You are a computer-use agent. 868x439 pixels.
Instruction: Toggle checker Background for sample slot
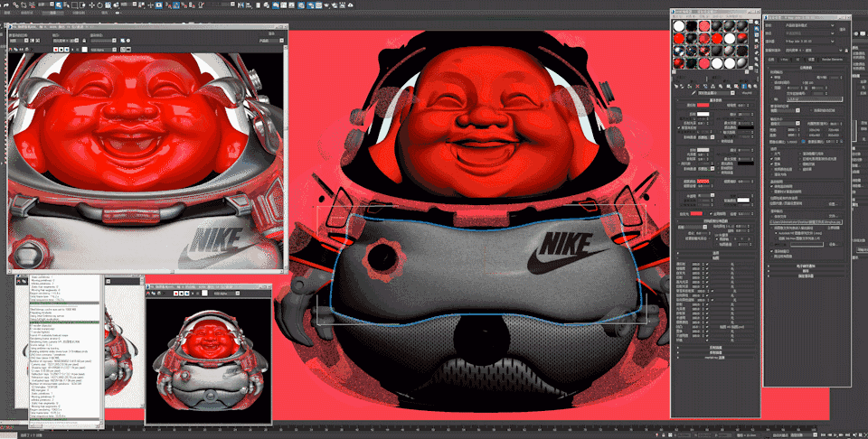point(757,35)
